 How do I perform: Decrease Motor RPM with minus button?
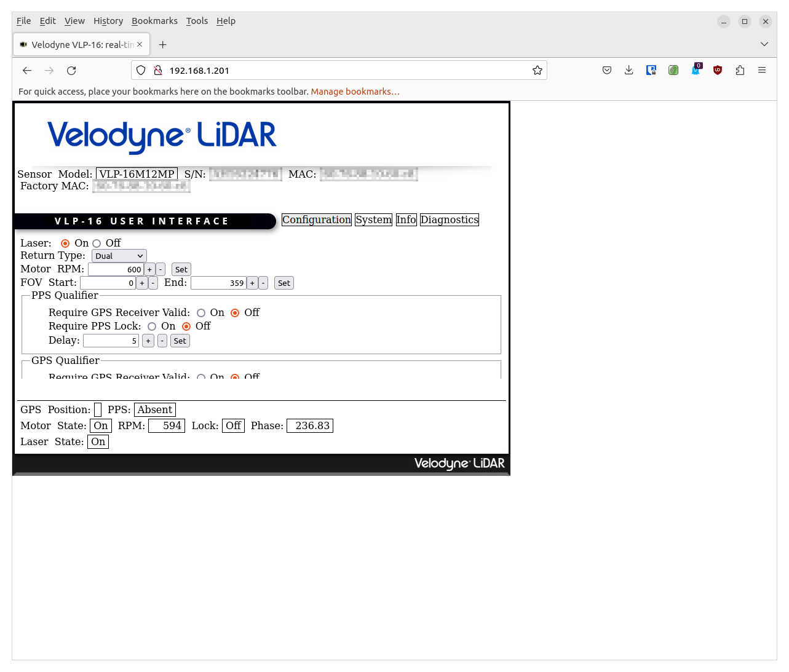click(x=161, y=269)
